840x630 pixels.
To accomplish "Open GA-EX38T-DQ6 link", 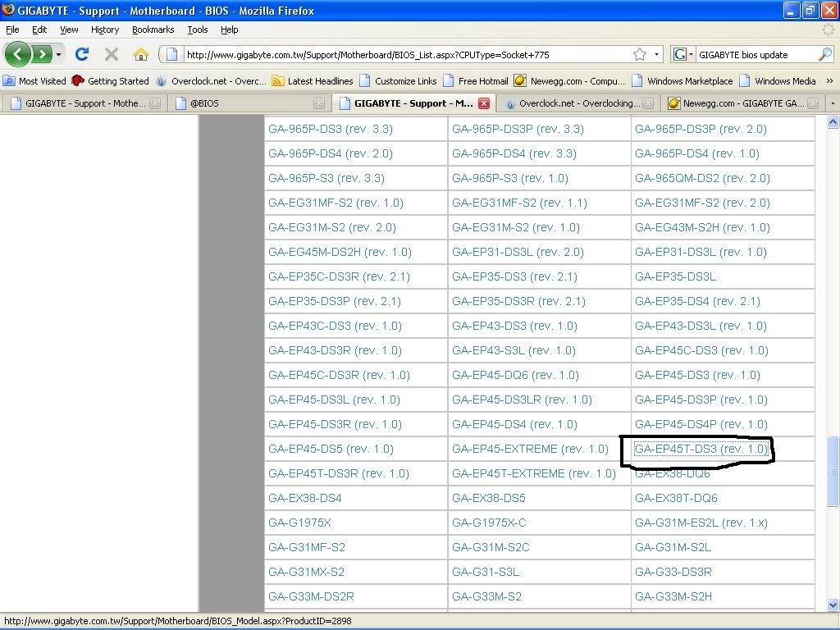I will click(x=676, y=498).
